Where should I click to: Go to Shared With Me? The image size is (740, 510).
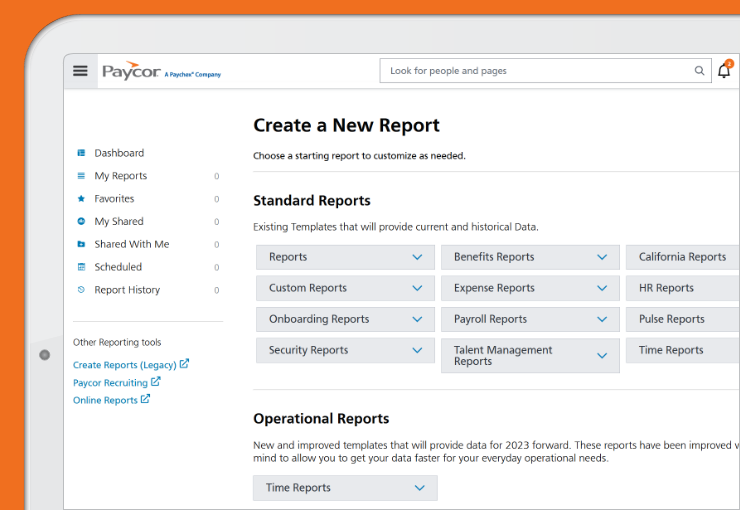(131, 244)
